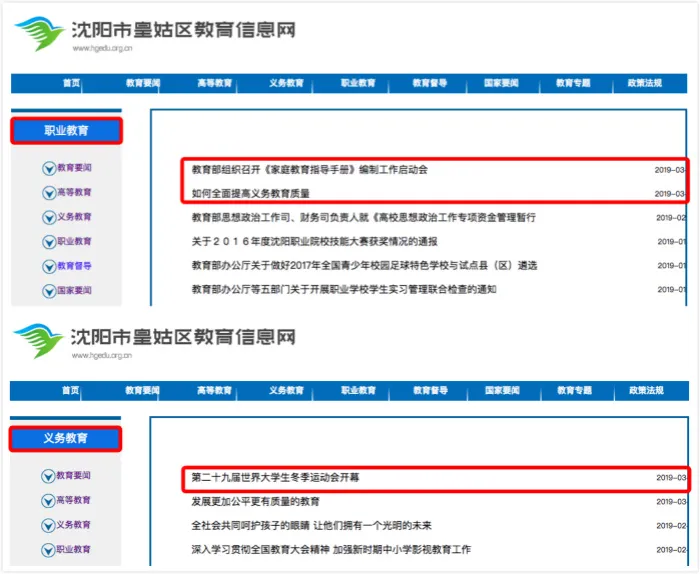Click the arrow icon beside 职业教育 in the upper sidebar
This screenshot has width=700, height=574.
48,242
